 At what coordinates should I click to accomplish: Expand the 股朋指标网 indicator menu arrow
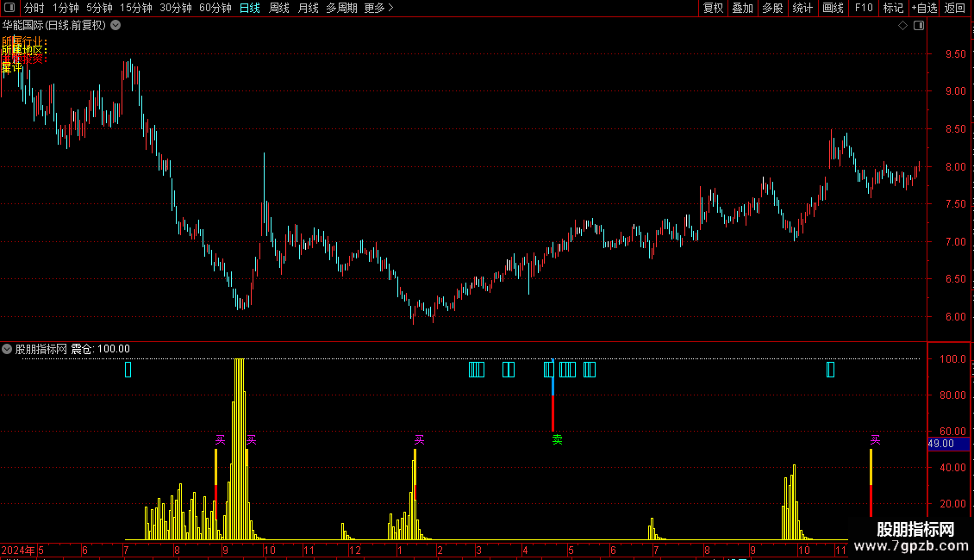click(x=7, y=350)
